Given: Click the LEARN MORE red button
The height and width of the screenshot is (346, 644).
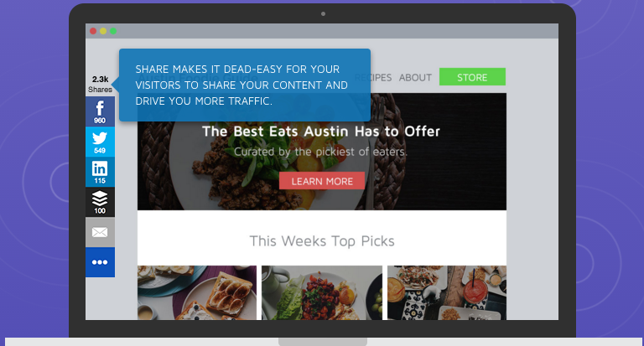Looking at the screenshot, I should tap(322, 181).
